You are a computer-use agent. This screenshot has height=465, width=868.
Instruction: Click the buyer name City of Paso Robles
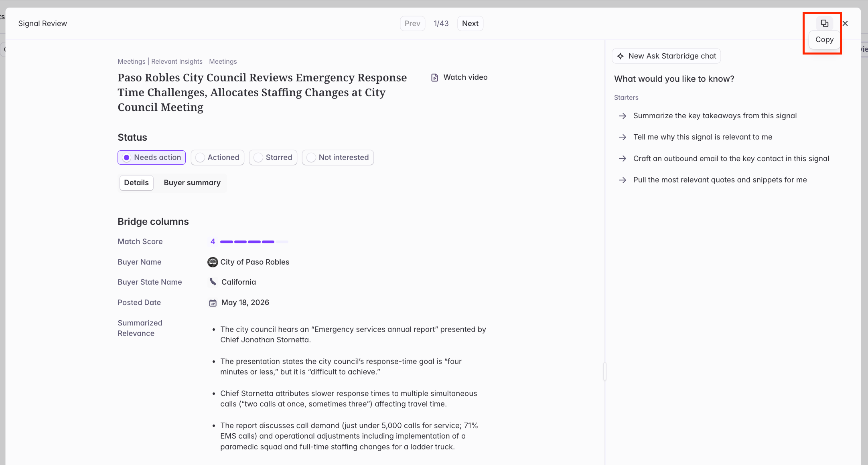pos(255,262)
